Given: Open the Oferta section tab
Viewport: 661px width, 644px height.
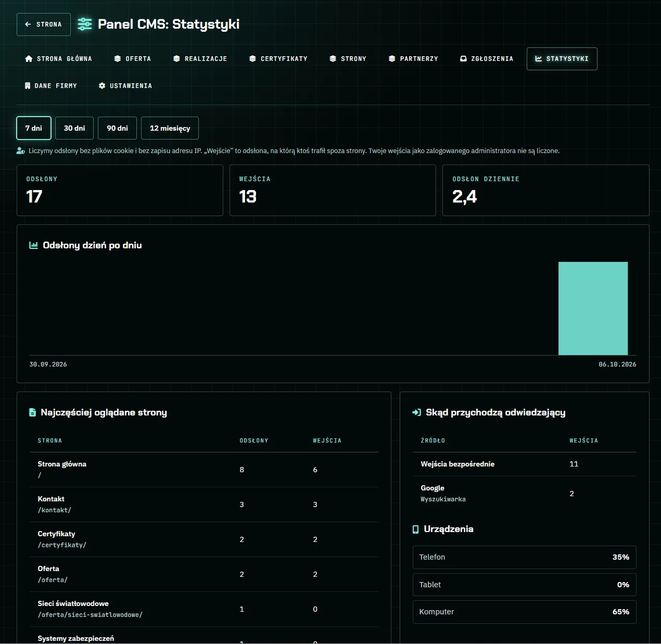Looking at the screenshot, I should 133,59.
